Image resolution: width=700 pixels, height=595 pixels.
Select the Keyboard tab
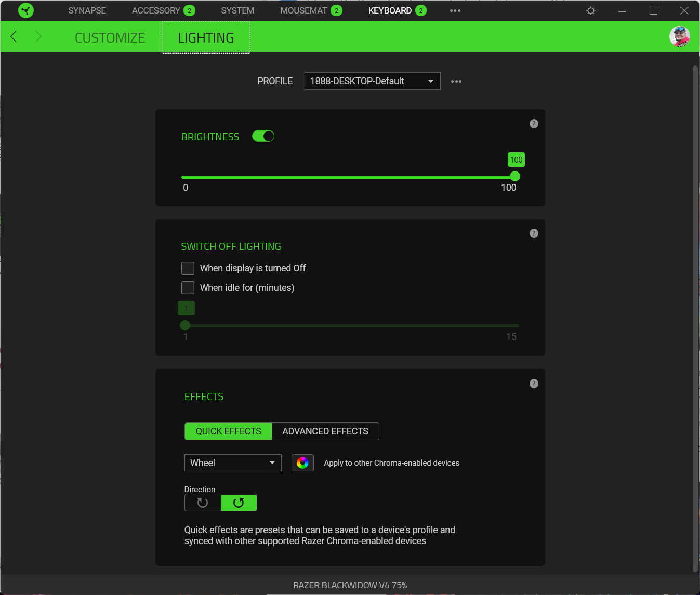(390, 10)
